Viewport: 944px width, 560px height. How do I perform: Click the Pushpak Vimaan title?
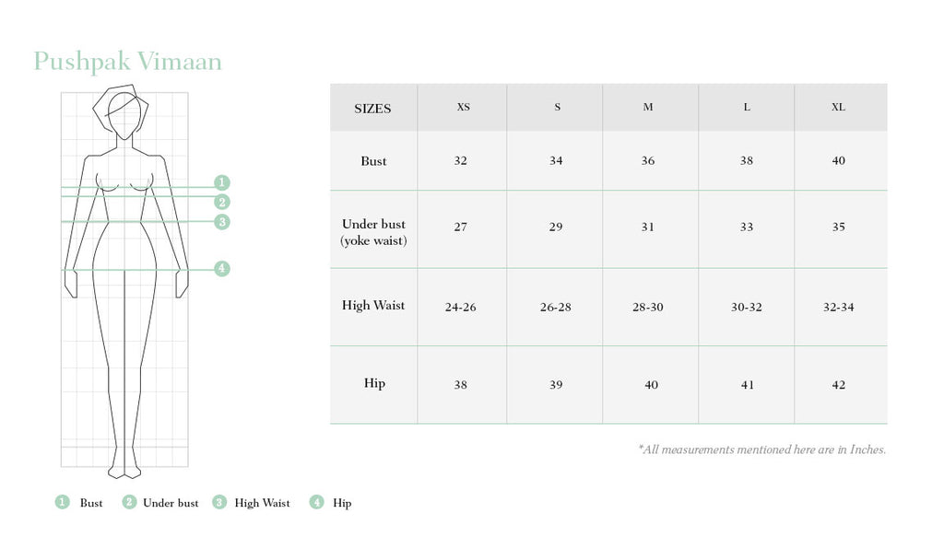[x=127, y=62]
